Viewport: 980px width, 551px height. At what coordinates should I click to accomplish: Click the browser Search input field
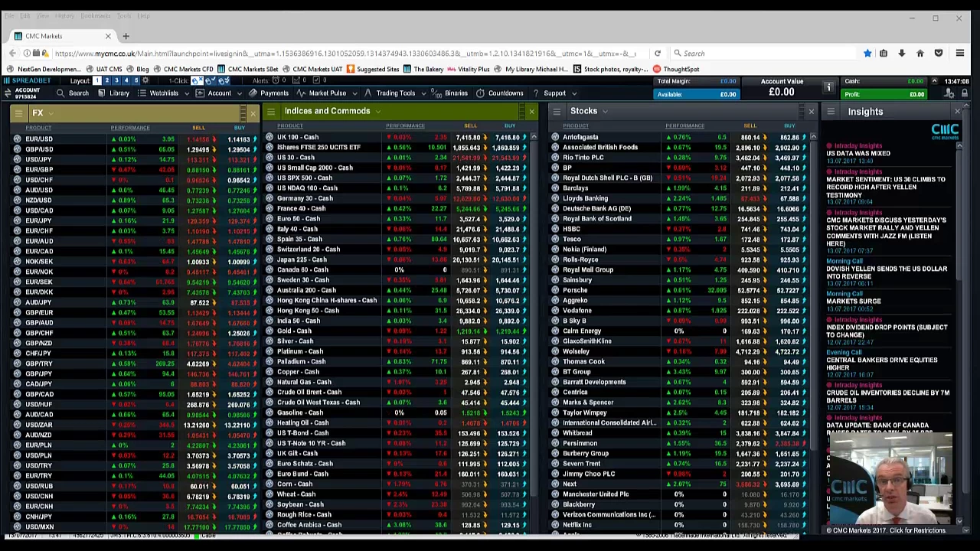[x=766, y=54]
